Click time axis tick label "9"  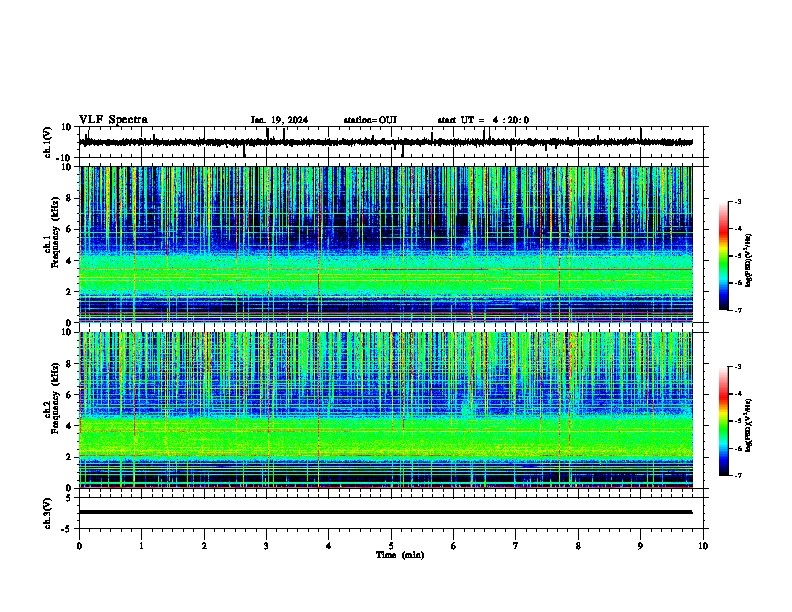pos(640,546)
